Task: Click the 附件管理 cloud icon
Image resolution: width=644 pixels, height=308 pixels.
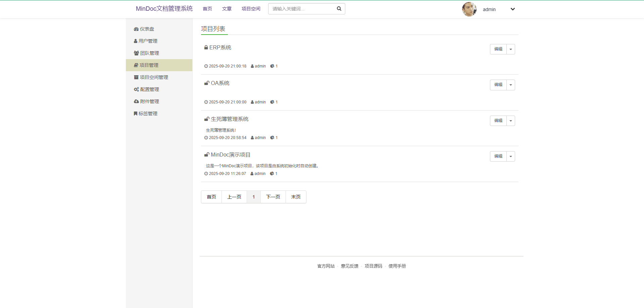Action: tap(136, 101)
